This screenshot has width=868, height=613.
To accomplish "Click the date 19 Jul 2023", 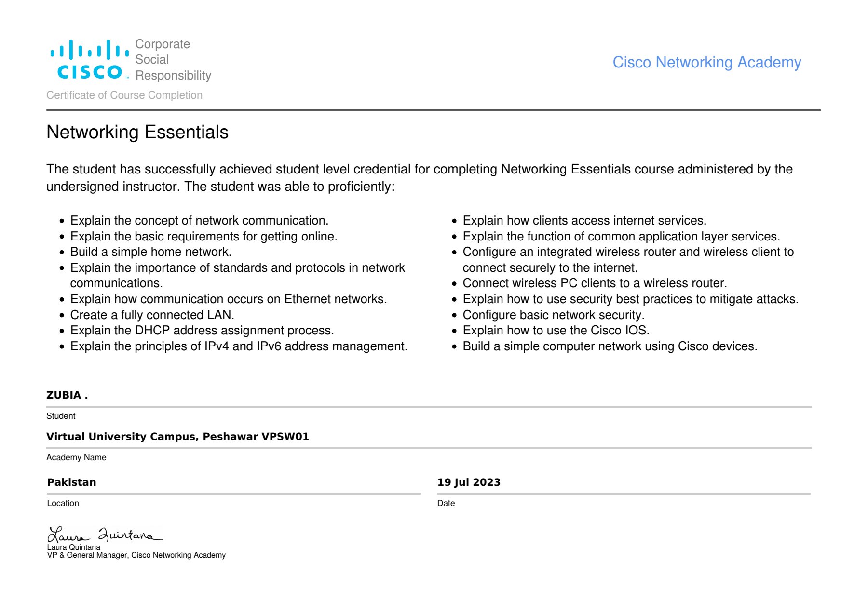I will [469, 482].
